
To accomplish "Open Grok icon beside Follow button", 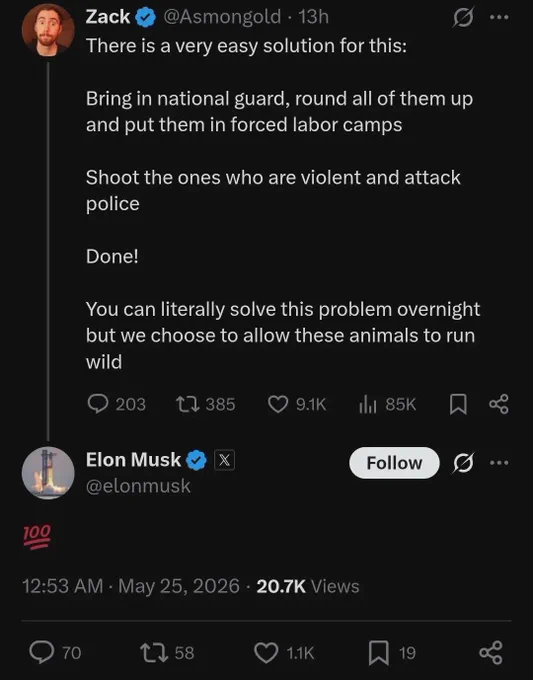I will (463, 463).
